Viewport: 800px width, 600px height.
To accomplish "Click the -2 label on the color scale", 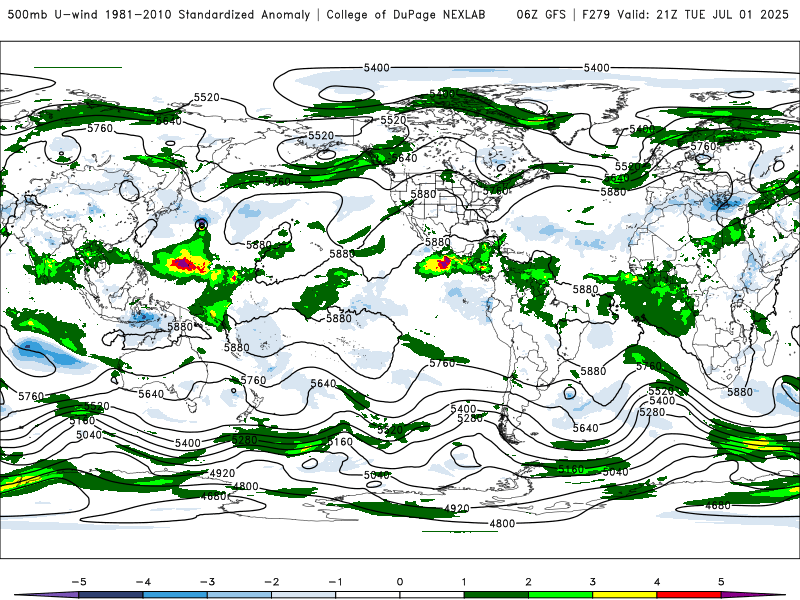I will point(271,582).
